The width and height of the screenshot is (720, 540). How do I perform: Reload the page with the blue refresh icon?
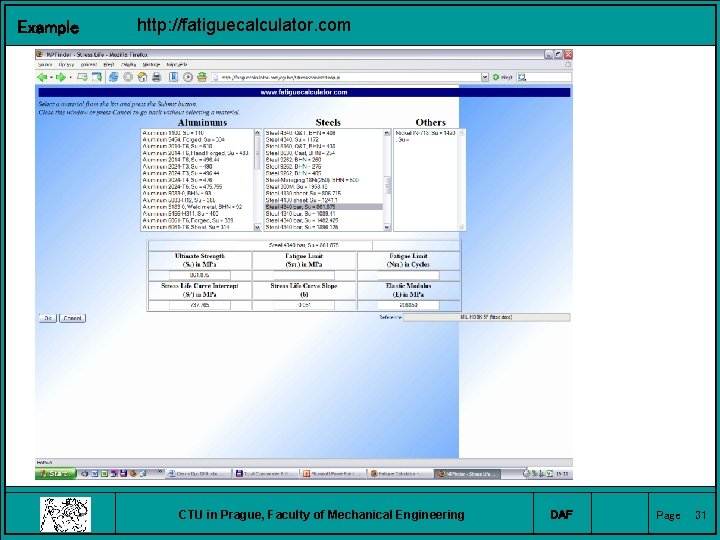pos(113,77)
